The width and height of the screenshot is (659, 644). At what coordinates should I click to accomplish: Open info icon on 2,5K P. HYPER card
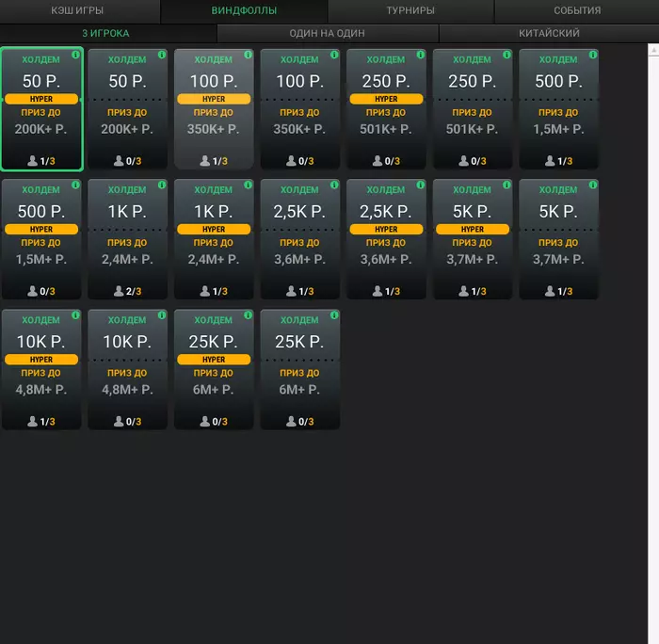(420, 185)
